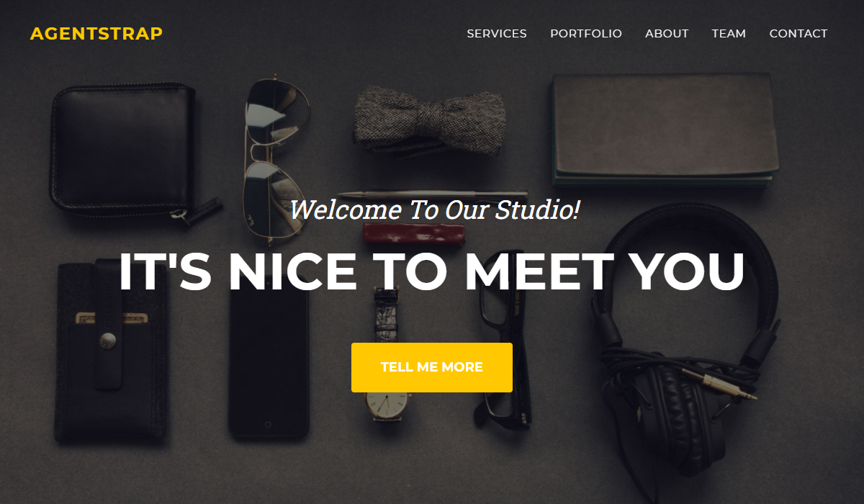The height and width of the screenshot is (504, 864).
Task: Click the yellow Tell Me More button
Action: pyautogui.click(x=432, y=367)
